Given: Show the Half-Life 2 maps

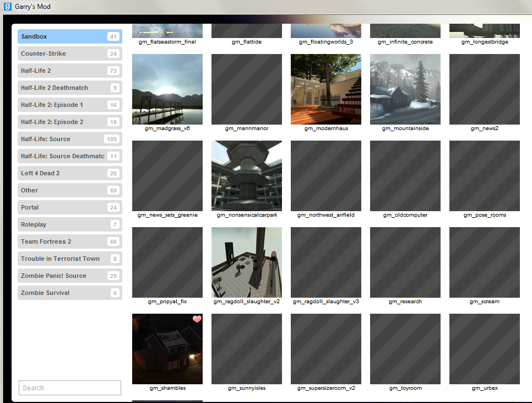Looking at the screenshot, I should pyautogui.click(x=70, y=71).
